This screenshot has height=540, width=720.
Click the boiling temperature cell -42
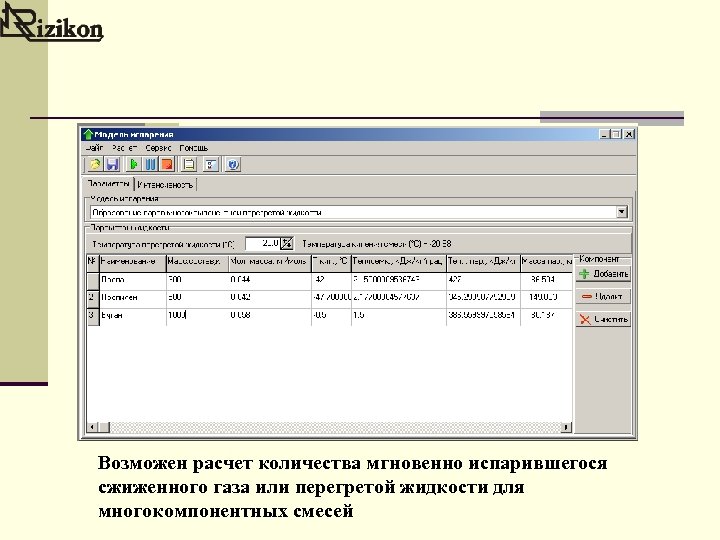coord(331,281)
